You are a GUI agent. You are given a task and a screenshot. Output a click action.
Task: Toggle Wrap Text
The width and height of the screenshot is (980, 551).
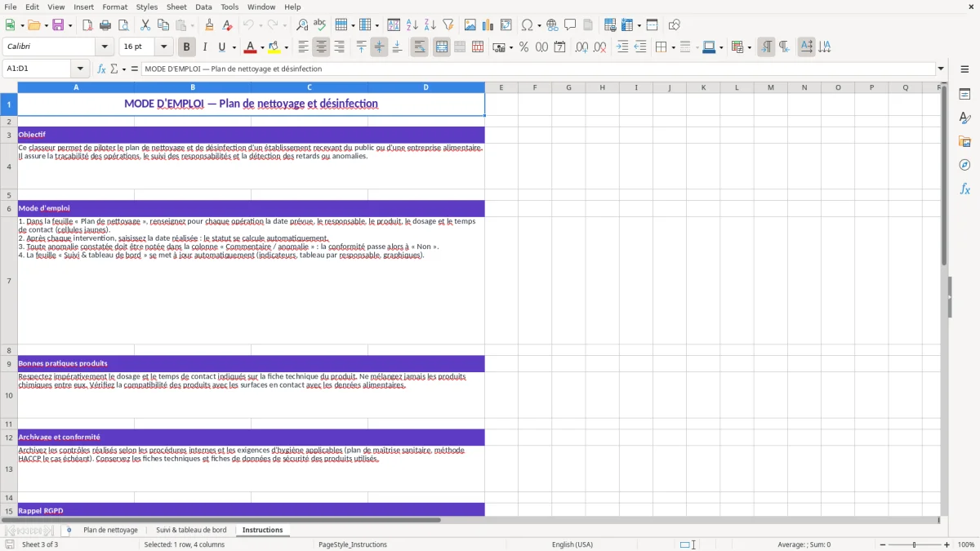click(x=420, y=47)
